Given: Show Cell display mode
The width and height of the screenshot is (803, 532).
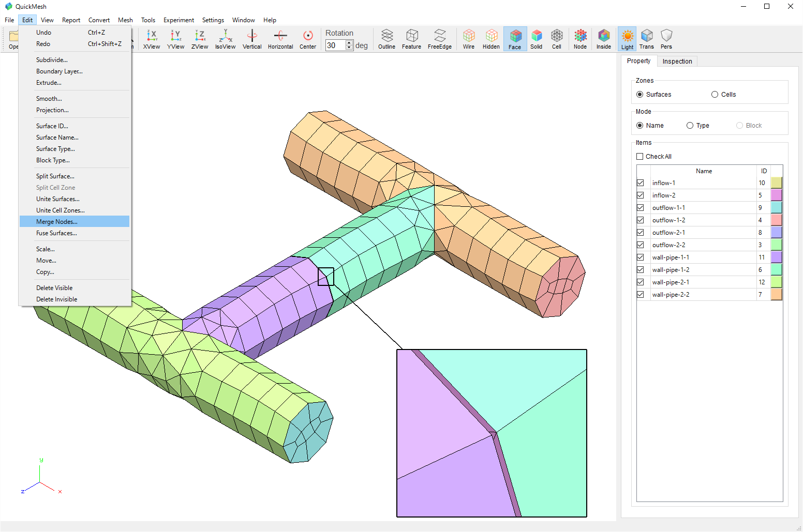Looking at the screenshot, I should [557, 39].
